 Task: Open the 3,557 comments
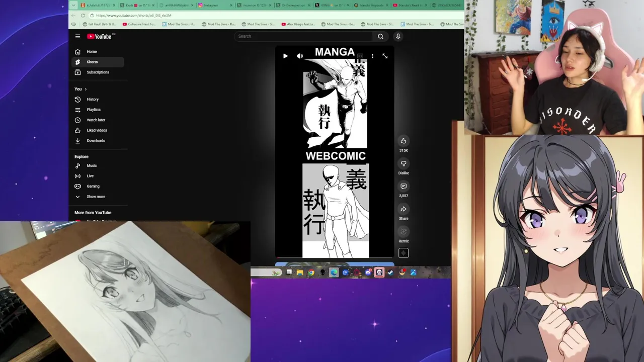pos(404,186)
